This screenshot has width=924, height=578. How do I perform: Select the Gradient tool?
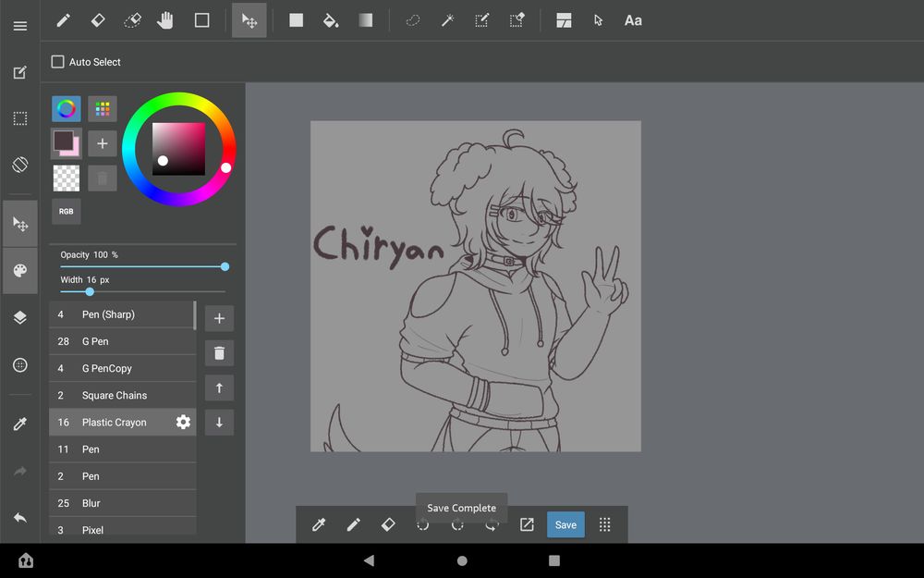(365, 20)
